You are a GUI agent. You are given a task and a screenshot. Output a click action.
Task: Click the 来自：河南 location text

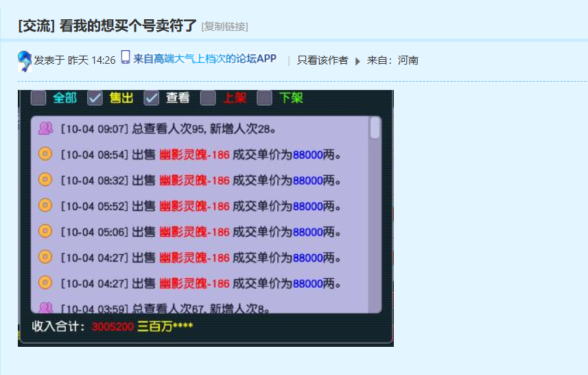(x=392, y=60)
